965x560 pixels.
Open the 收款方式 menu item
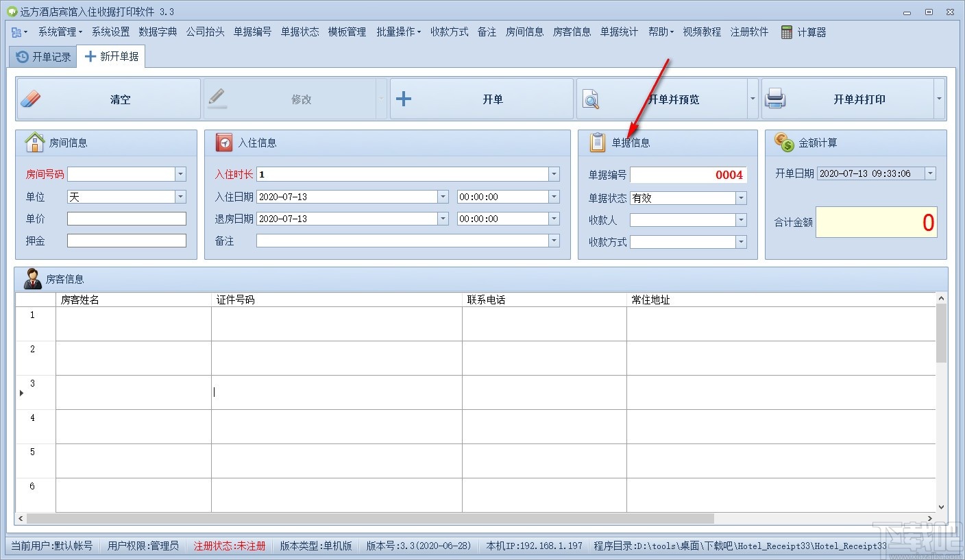click(x=450, y=32)
